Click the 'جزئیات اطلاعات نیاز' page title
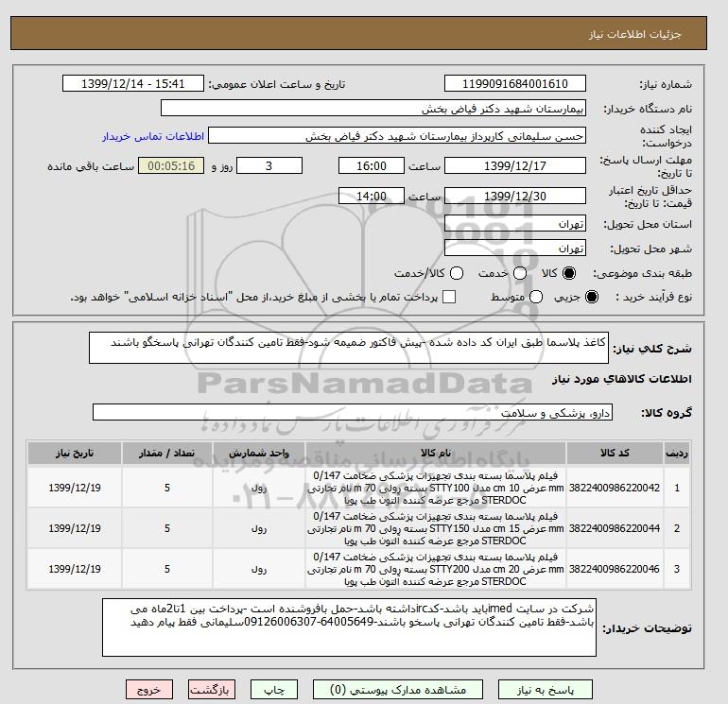This screenshot has height=704, width=728. coord(634,34)
